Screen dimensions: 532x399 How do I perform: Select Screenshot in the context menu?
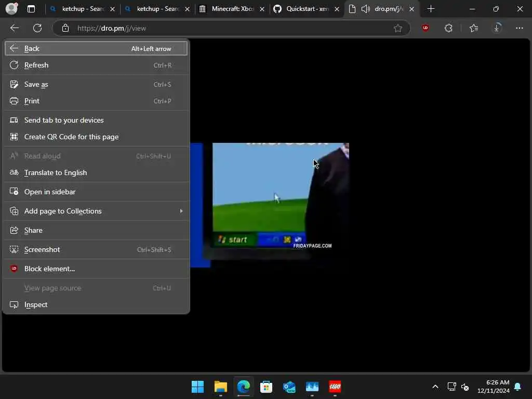pyautogui.click(x=96, y=250)
